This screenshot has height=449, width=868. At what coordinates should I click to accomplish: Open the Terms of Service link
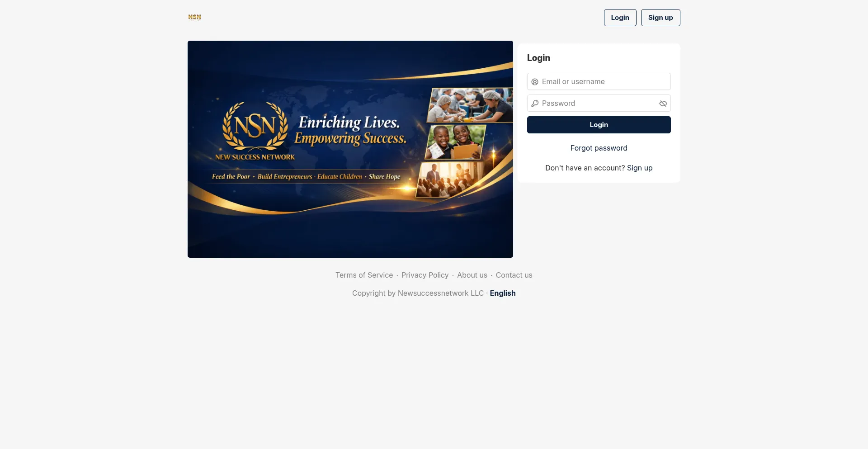click(364, 275)
